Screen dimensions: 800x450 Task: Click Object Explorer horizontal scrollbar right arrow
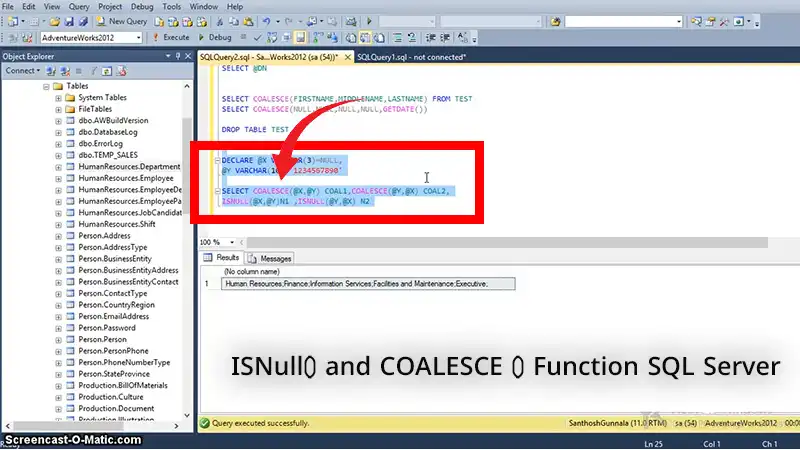pos(177,426)
